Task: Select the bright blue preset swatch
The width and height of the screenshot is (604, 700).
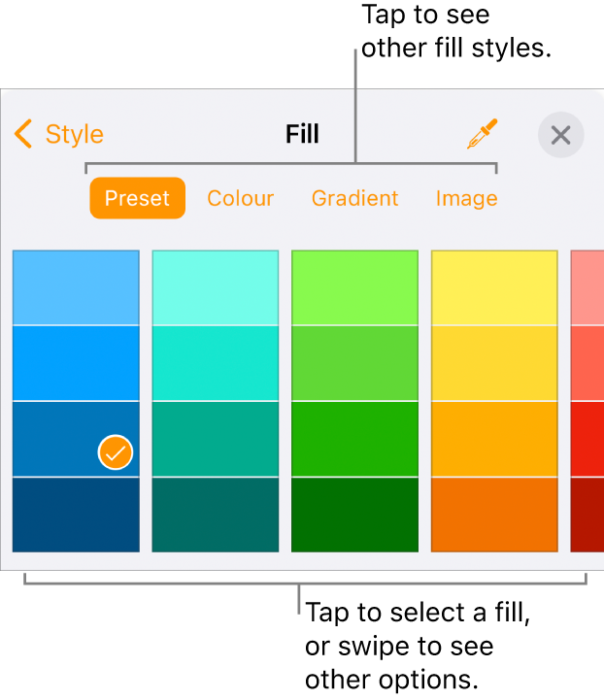Action: [x=76, y=363]
